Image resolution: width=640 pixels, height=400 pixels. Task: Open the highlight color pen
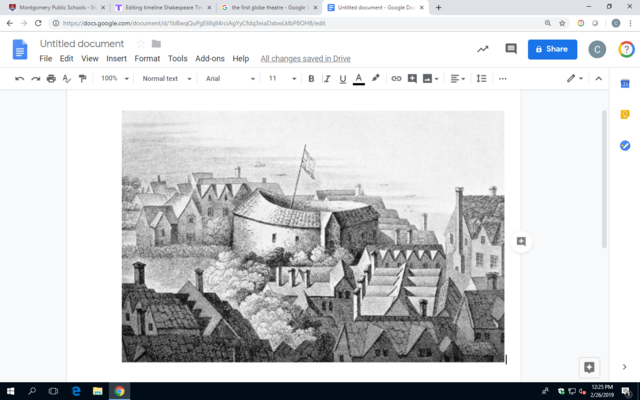pos(376,78)
